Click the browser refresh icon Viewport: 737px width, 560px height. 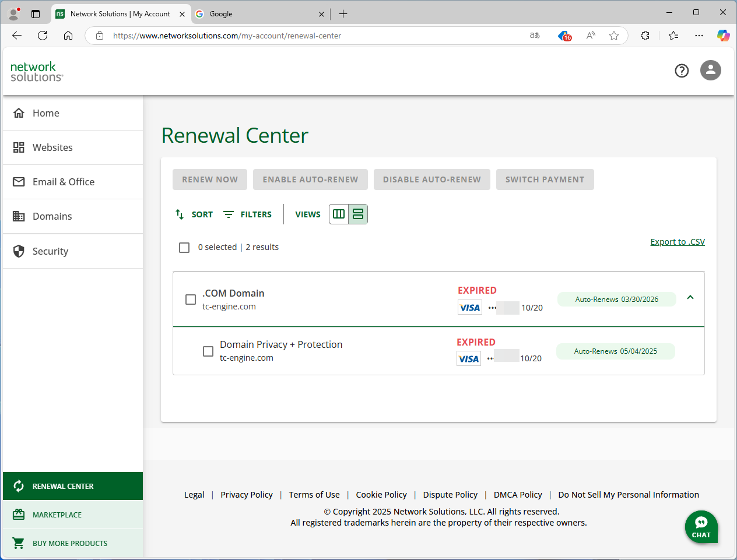pyautogui.click(x=43, y=36)
